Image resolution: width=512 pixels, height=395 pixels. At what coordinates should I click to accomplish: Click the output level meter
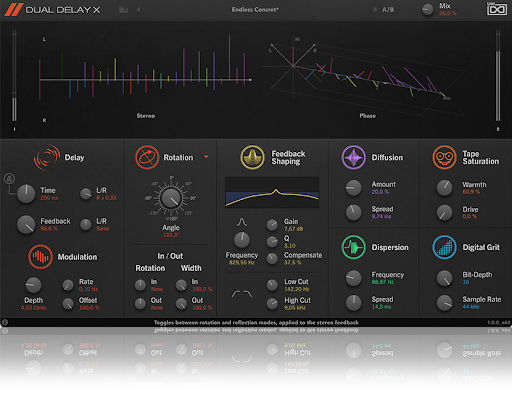[498, 75]
